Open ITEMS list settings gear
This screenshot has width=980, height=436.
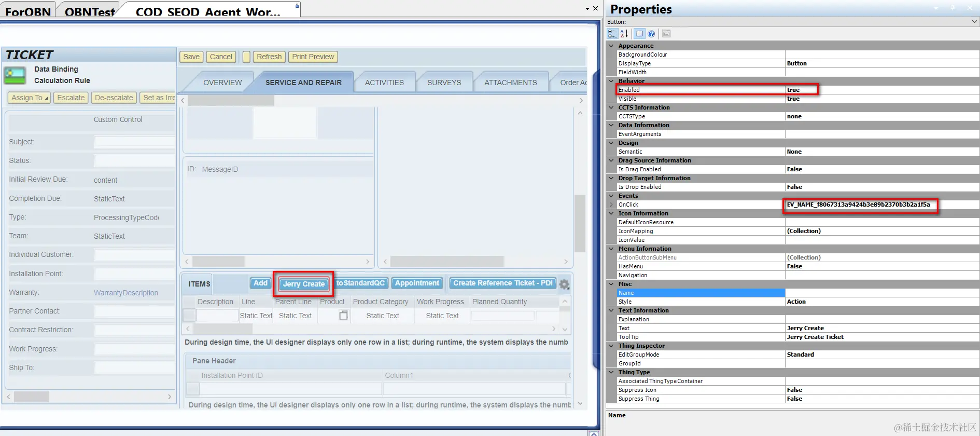tap(564, 284)
